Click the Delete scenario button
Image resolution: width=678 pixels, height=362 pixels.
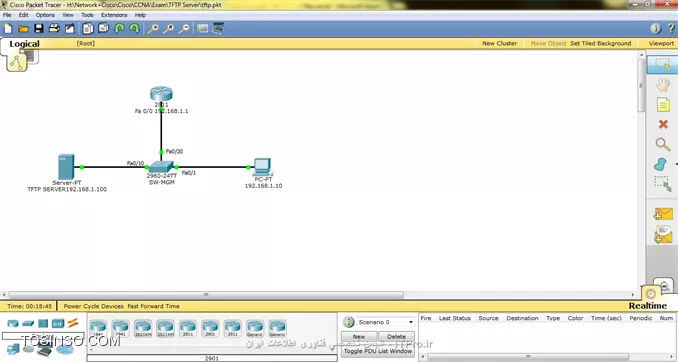397,336
